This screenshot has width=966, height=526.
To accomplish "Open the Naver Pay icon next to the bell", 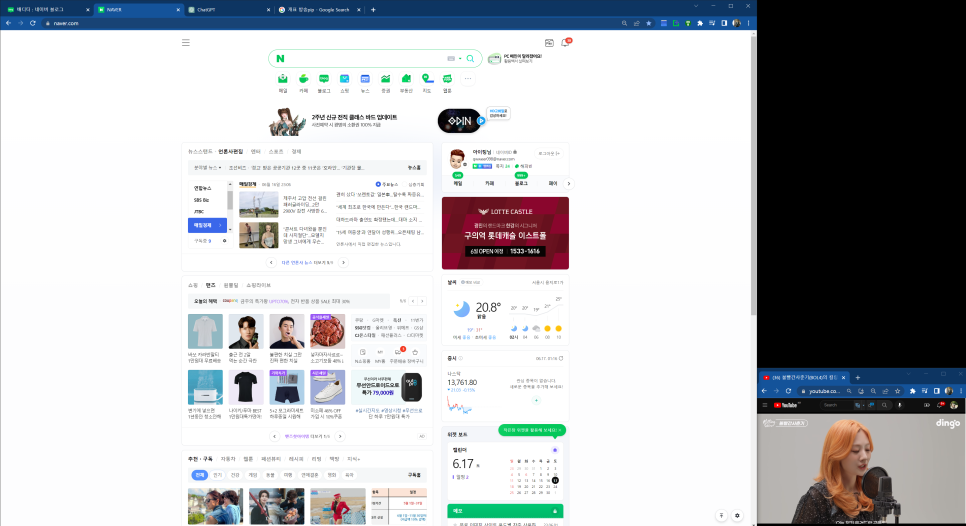I will [549, 42].
